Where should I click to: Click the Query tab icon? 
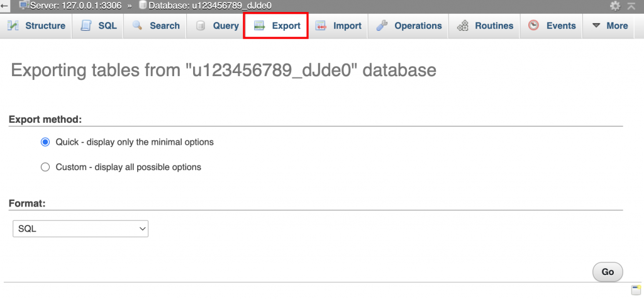(201, 26)
